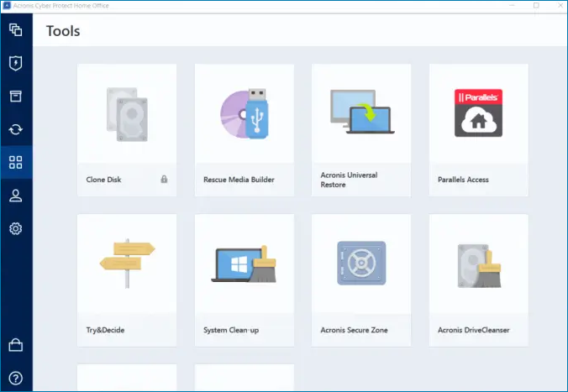Start the Try&Decide tool

click(127, 280)
